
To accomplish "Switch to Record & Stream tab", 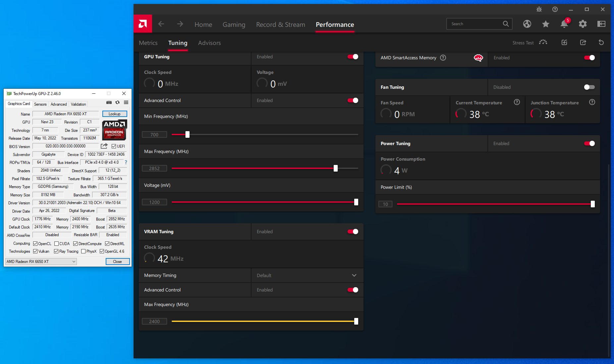I will point(281,25).
